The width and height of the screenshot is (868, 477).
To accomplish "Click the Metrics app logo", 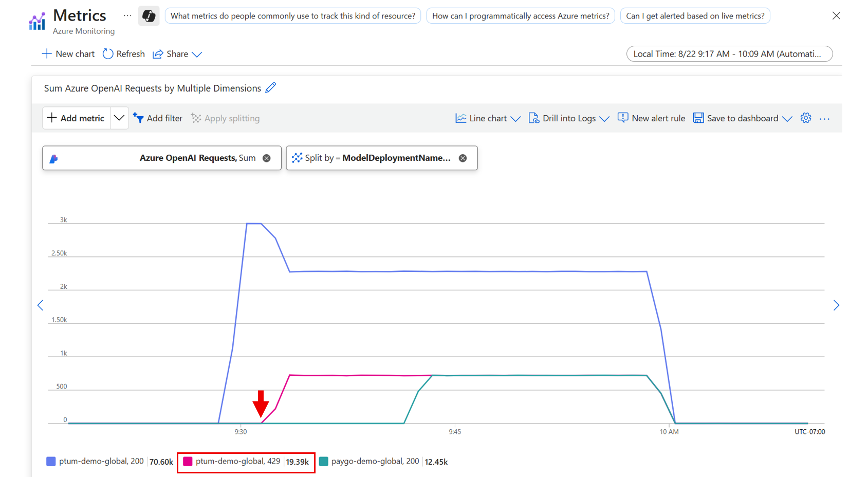I will click(36, 21).
